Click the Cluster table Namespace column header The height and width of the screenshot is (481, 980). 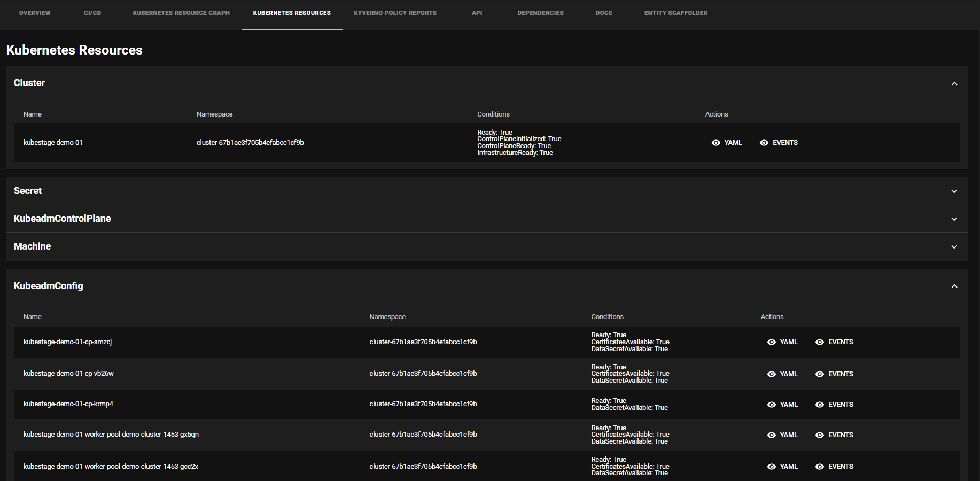[214, 114]
